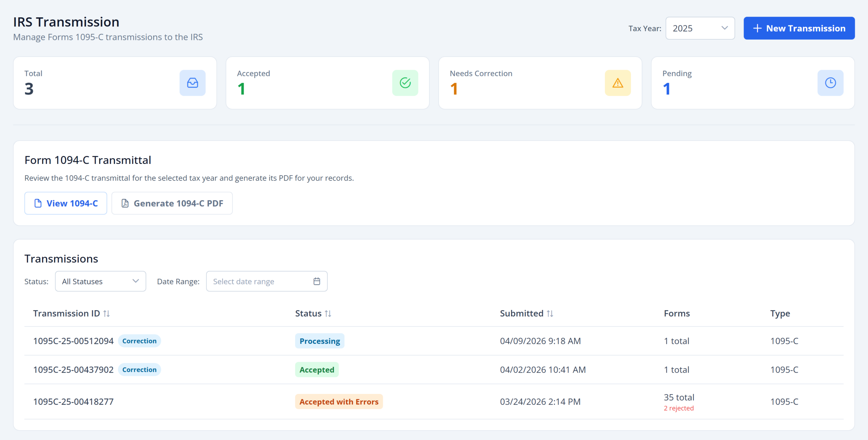
Task: Click the Processing status badge
Action: coord(320,341)
